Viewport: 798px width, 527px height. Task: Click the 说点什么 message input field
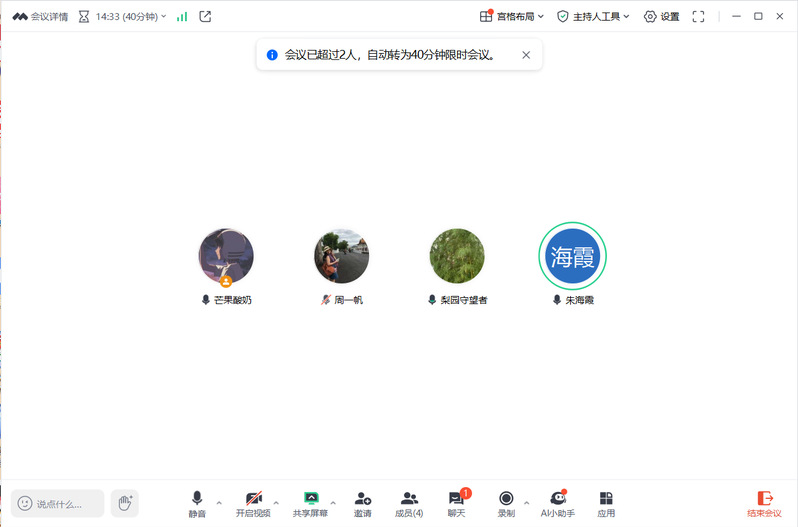click(x=58, y=503)
